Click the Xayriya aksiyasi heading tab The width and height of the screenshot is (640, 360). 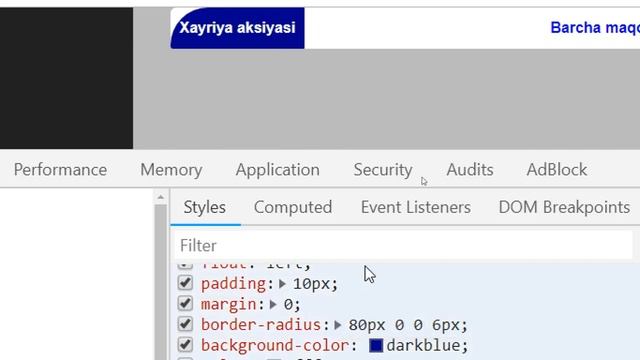[x=237, y=28]
